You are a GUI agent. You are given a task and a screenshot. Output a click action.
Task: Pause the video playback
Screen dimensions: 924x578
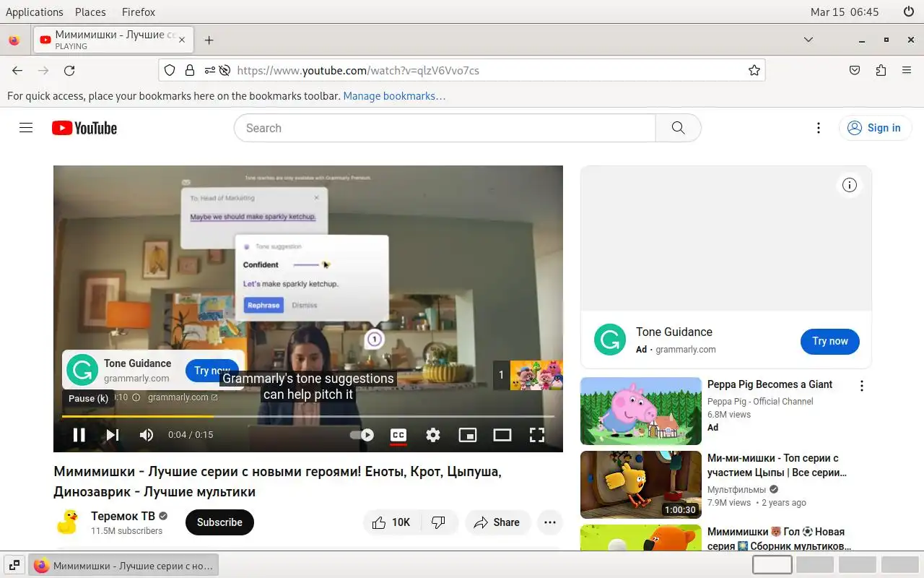tap(79, 434)
